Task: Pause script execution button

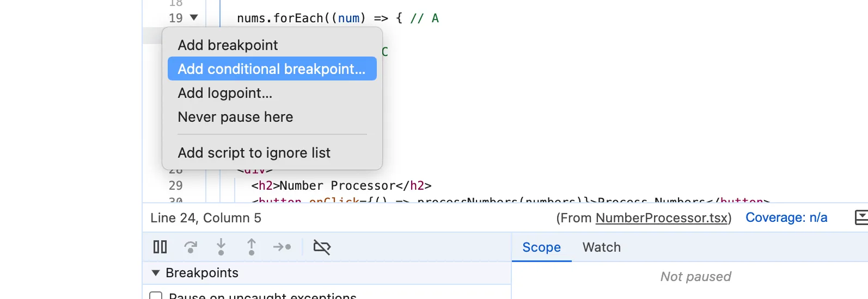Action: pyautogui.click(x=160, y=247)
